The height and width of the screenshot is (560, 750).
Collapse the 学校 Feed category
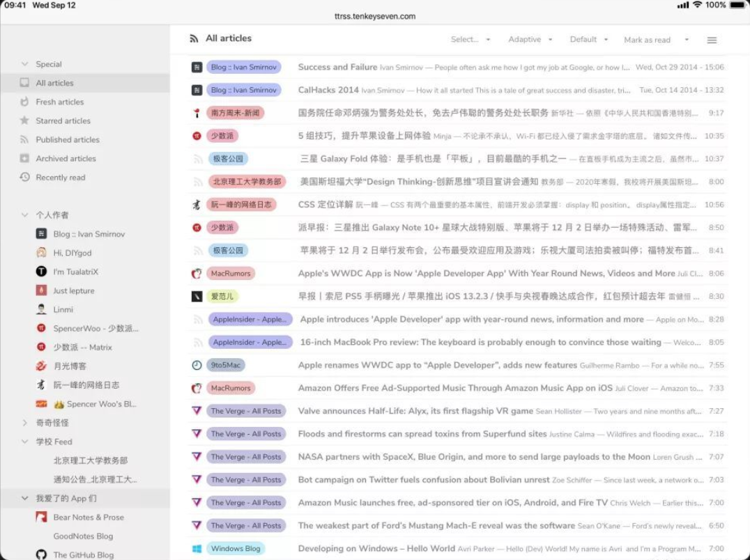click(x=24, y=442)
